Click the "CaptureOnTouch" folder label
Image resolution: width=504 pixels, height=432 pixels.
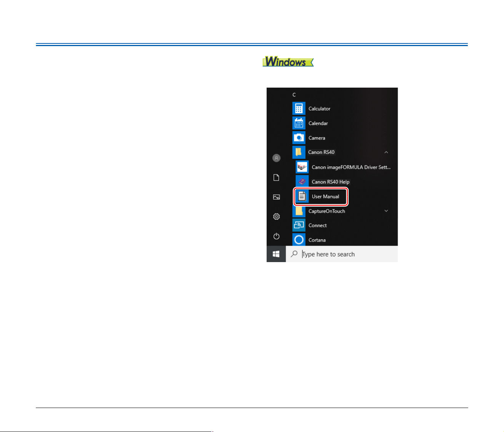(327, 211)
